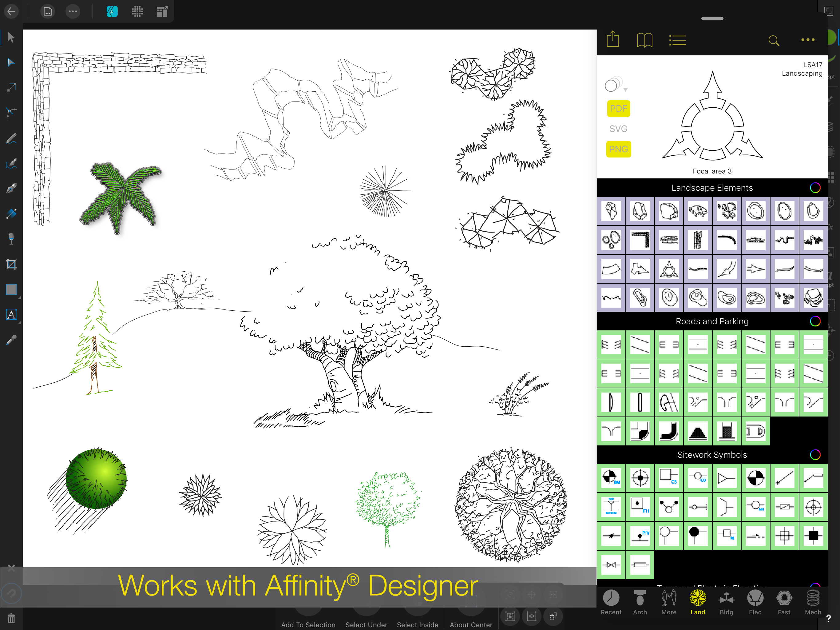840x630 pixels.
Task: Open the Recent symbols tab
Action: point(611,602)
